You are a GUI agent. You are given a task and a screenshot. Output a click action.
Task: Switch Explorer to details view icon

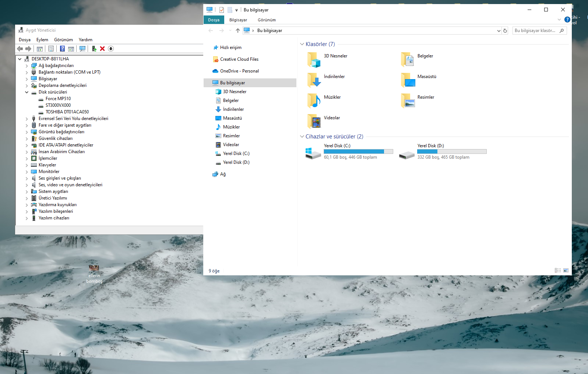tap(558, 271)
